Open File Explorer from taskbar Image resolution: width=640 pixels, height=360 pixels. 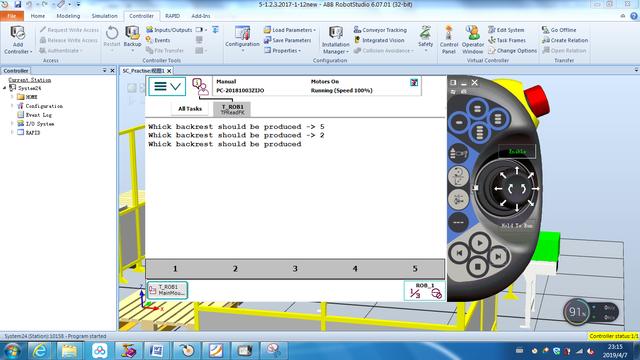[x=69, y=351]
